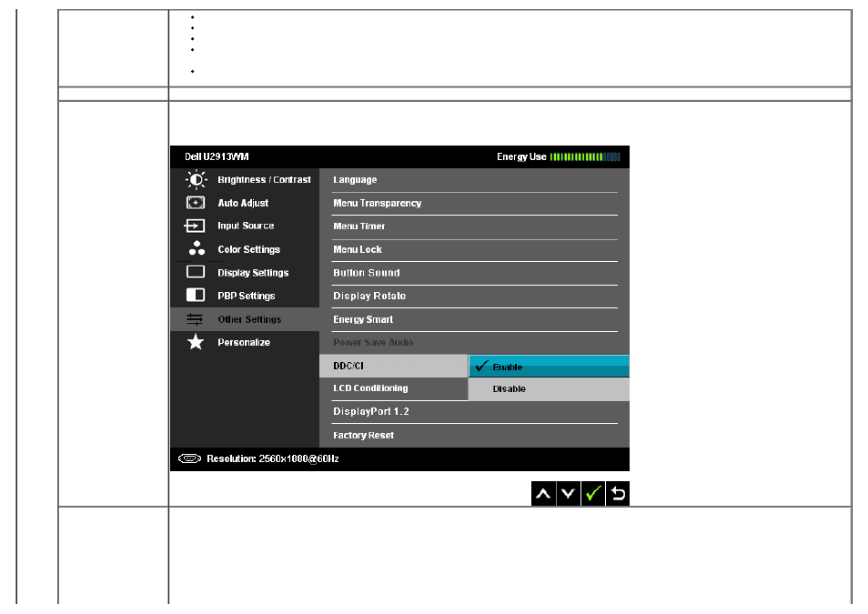
Task: Click the Other Settings sliders icon
Action: [195, 319]
